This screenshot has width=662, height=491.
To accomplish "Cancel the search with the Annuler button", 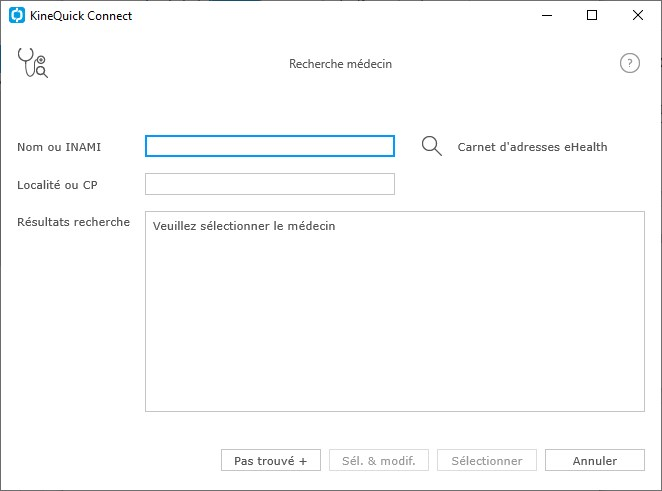I will click(595, 460).
